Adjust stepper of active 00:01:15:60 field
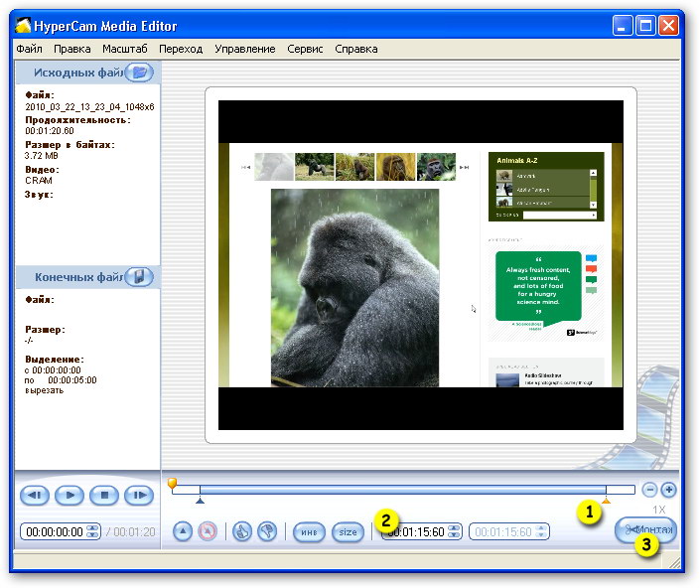The height and width of the screenshot is (588, 700). pyautogui.click(x=454, y=531)
